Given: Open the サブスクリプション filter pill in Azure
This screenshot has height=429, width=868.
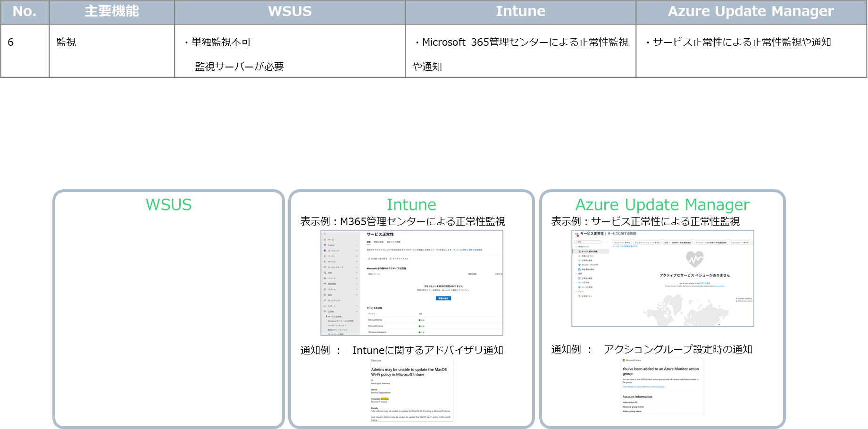Looking at the screenshot, I should 647,243.
